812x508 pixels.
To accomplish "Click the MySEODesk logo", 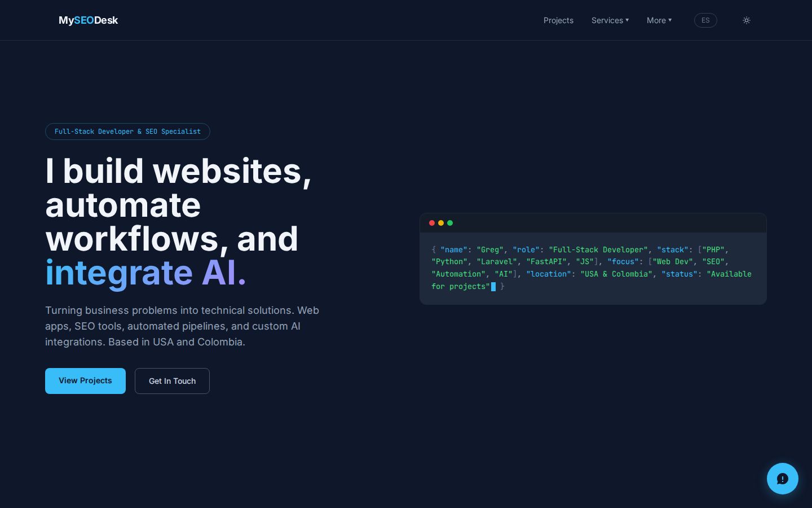I will (88, 20).
